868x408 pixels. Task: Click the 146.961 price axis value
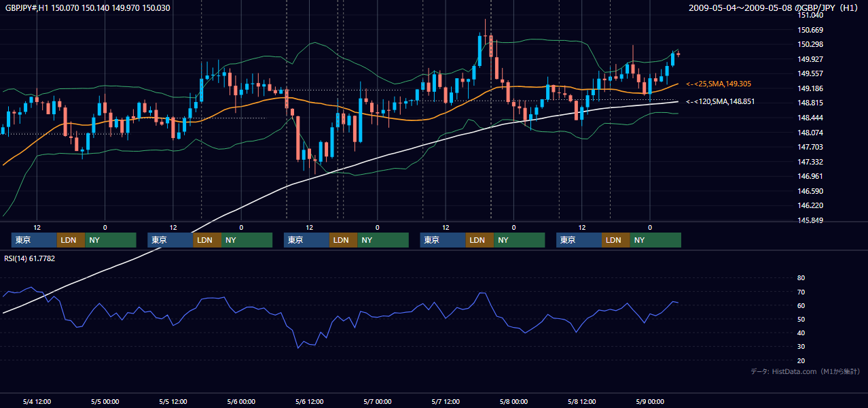click(810, 176)
